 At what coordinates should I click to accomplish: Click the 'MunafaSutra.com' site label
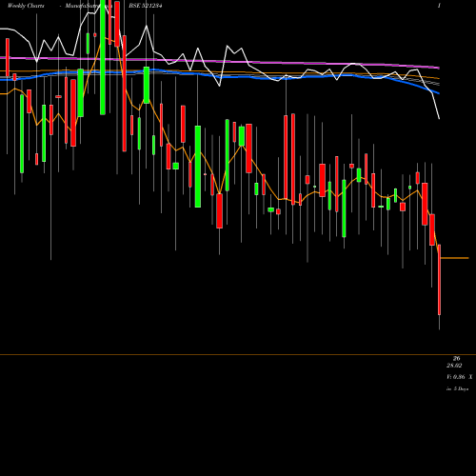click(89, 6)
